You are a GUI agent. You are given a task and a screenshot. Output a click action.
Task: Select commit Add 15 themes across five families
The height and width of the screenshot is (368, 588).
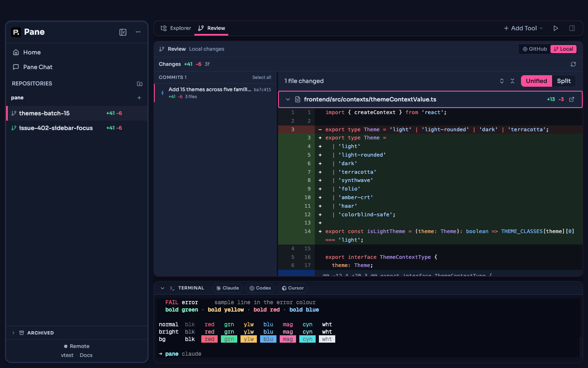point(216,93)
